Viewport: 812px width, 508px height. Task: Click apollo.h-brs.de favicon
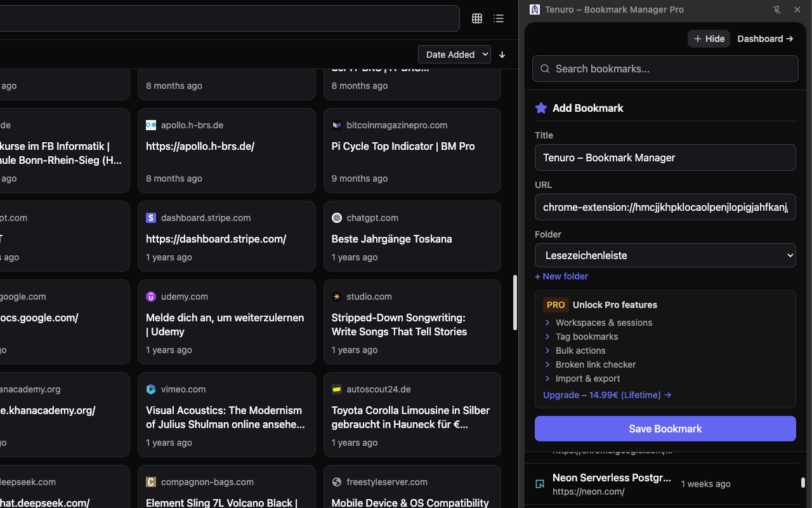(151, 125)
